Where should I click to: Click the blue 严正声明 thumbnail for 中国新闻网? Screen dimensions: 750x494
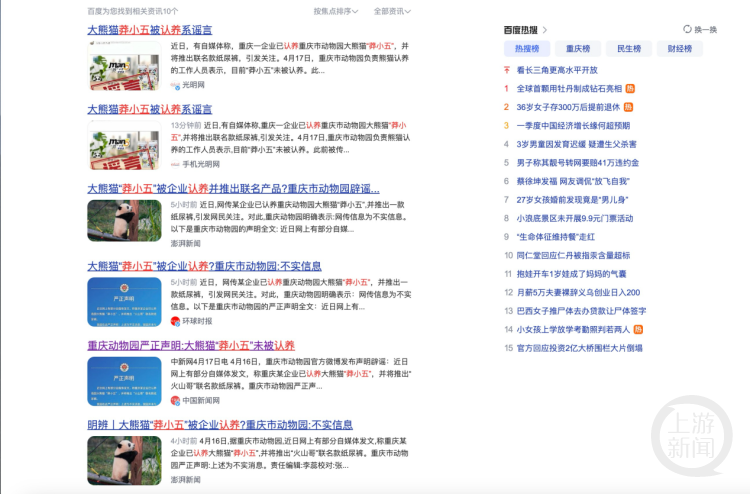[x=124, y=381]
